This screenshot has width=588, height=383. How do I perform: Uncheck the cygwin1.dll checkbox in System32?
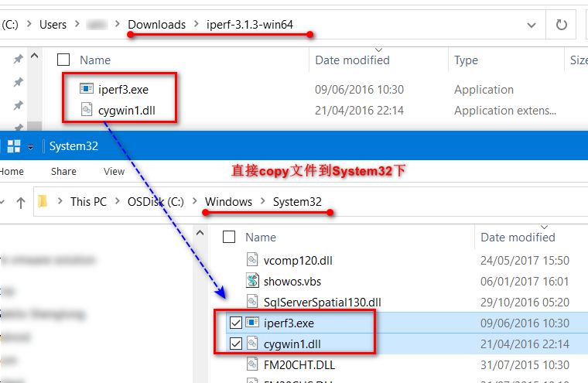tap(236, 344)
